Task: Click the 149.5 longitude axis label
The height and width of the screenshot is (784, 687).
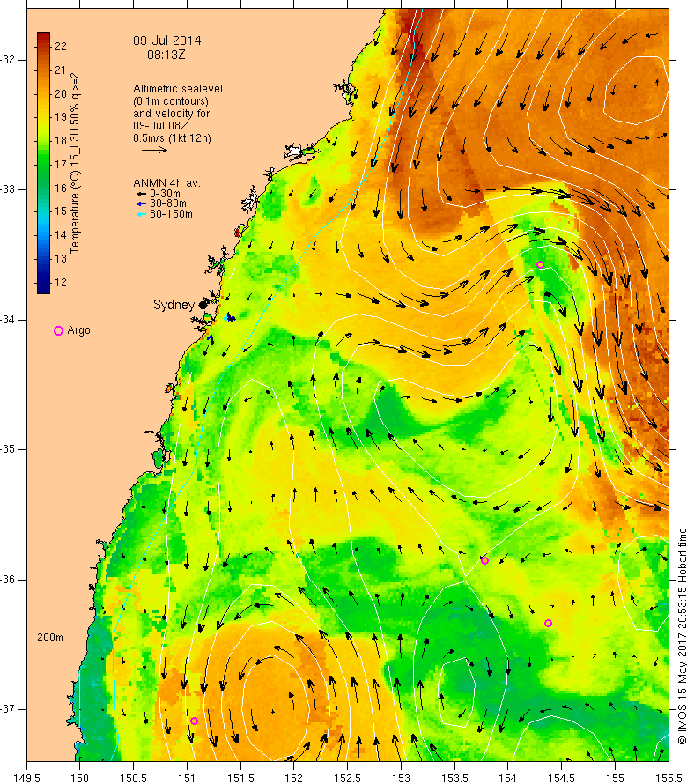Action: point(26,778)
